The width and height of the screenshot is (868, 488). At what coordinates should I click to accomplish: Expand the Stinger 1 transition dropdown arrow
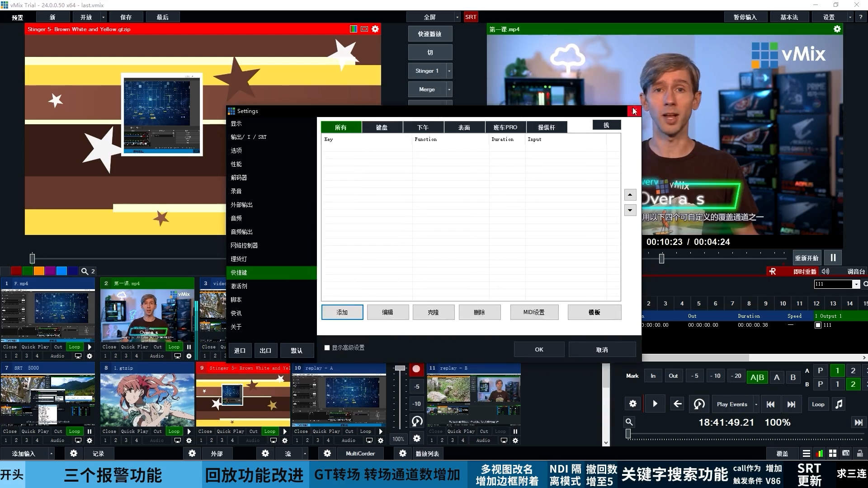click(448, 70)
